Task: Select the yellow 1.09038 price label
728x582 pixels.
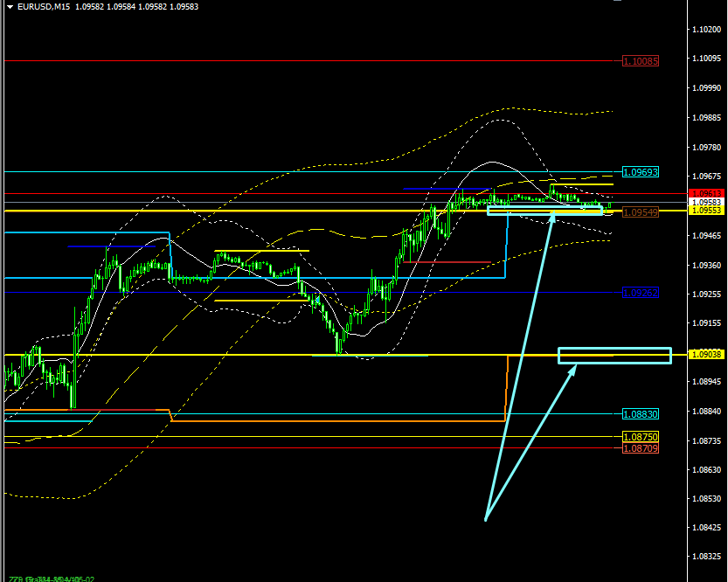Action: click(706, 355)
